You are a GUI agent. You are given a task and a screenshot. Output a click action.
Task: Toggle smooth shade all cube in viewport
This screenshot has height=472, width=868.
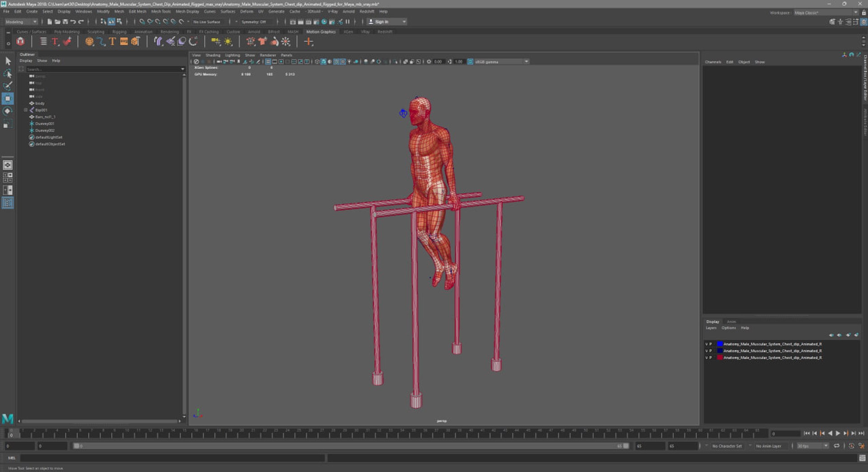[x=323, y=61]
